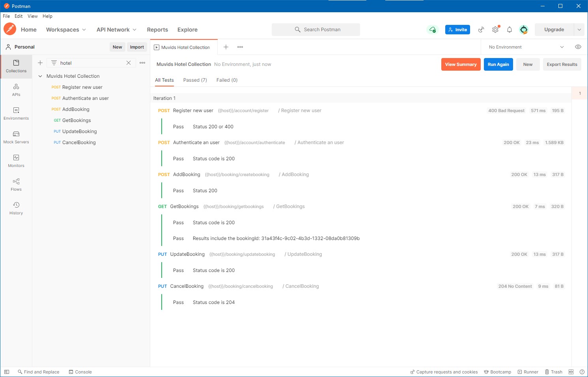Click the Import button

pyautogui.click(x=137, y=47)
